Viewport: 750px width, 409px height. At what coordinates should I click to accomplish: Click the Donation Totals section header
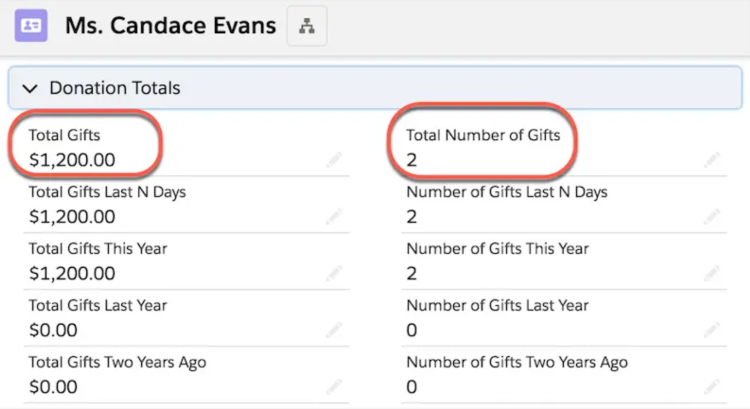(x=375, y=88)
